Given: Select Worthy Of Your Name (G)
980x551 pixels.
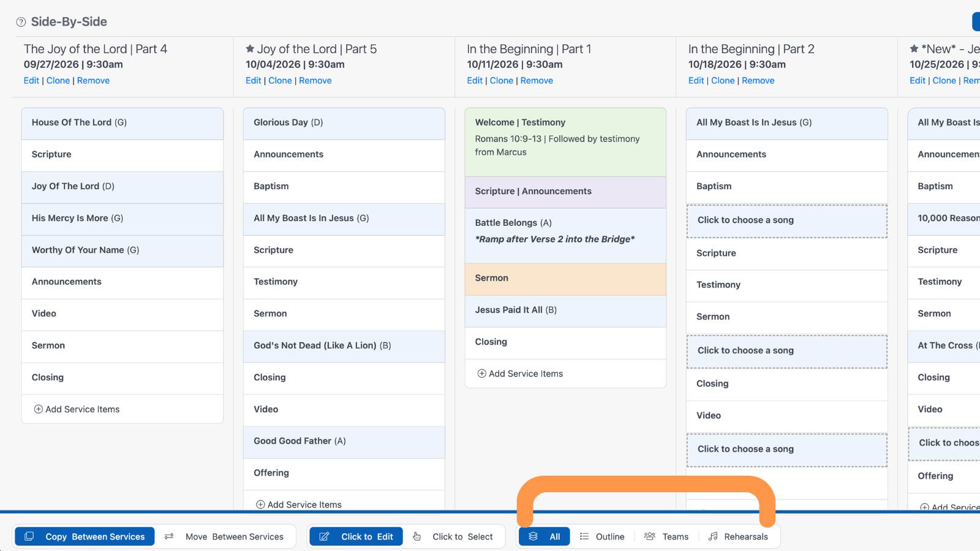Looking at the screenshot, I should [123, 251].
